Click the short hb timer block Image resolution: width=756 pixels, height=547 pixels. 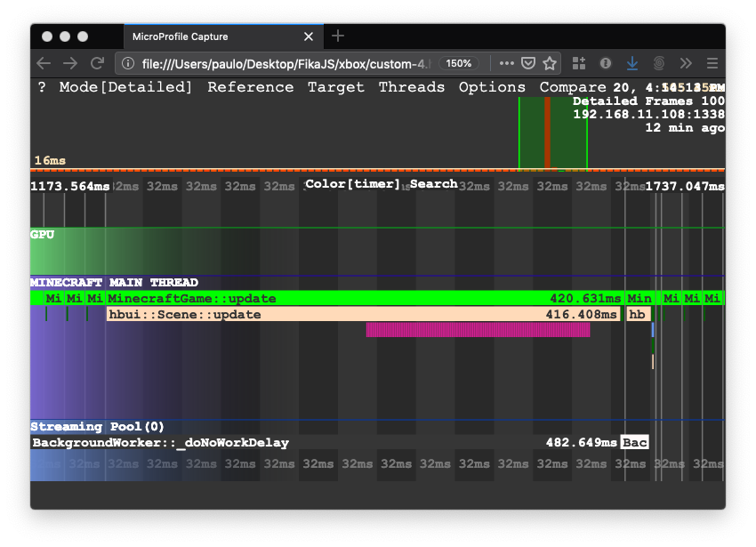click(x=639, y=315)
